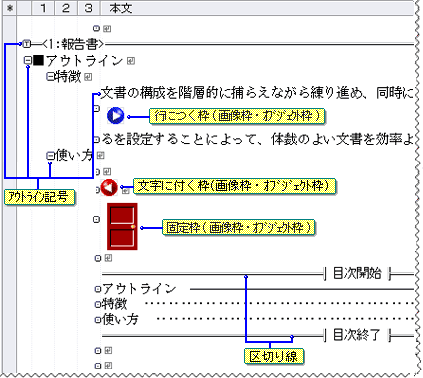
Task: Select outline level 2 header tab
Action: 66,8
